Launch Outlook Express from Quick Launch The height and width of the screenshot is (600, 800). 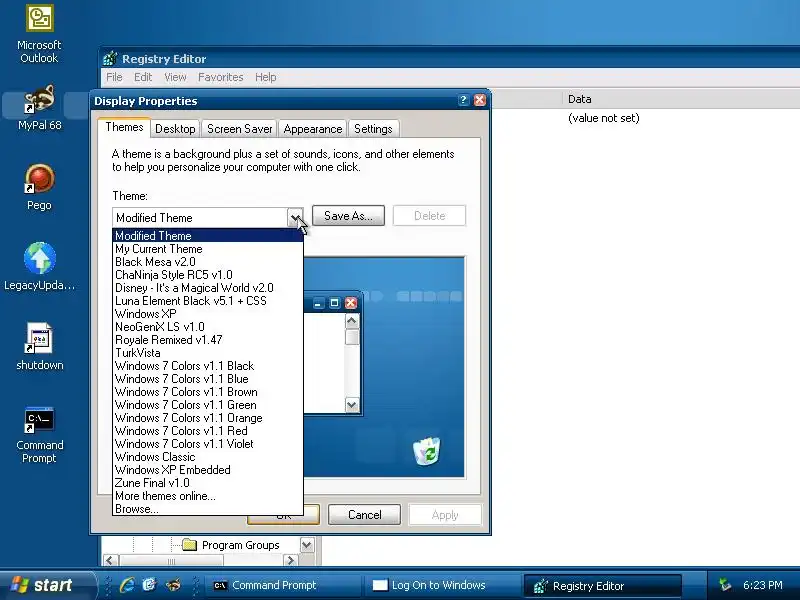pyautogui.click(x=149, y=585)
